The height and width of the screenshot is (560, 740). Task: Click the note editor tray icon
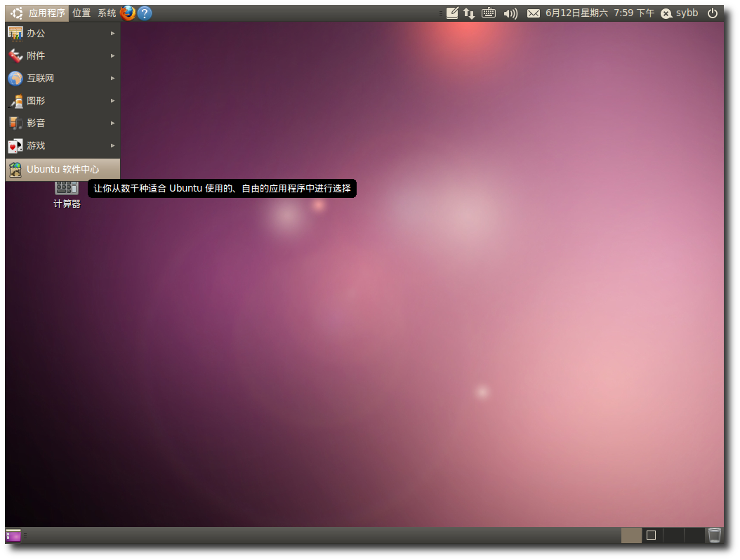point(452,13)
